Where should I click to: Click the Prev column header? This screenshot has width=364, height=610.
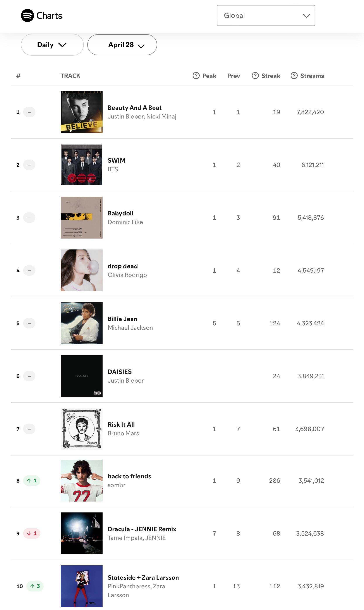click(x=234, y=76)
